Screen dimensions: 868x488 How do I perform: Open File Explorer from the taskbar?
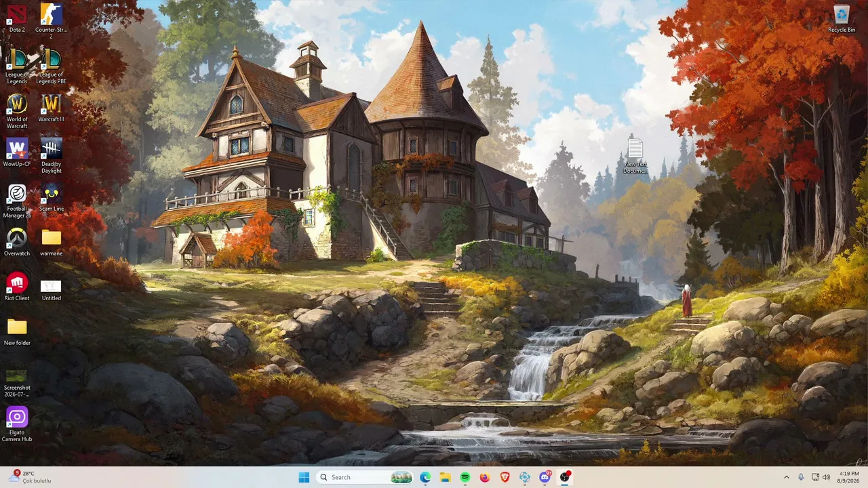pyautogui.click(x=445, y=477)
